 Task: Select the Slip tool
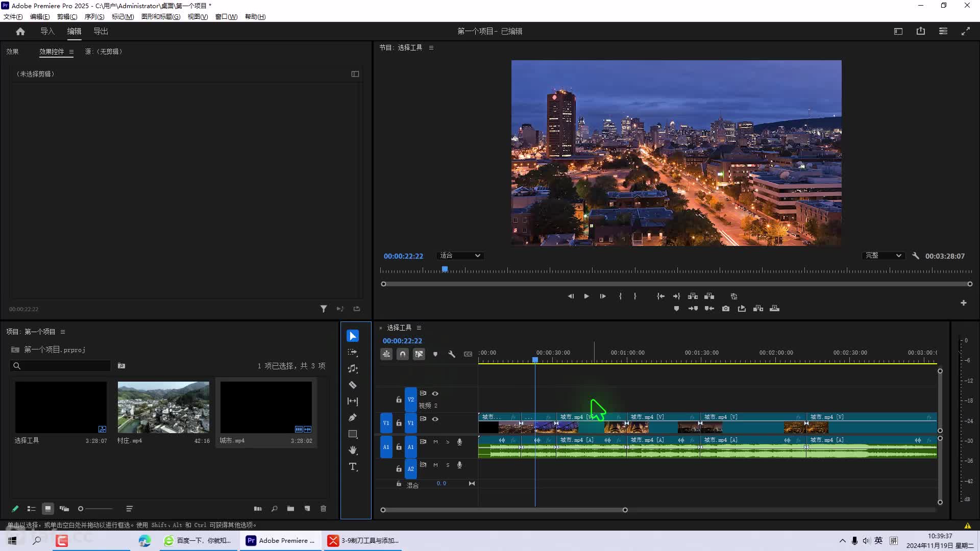pyautogui.click(x=353, y=402)
